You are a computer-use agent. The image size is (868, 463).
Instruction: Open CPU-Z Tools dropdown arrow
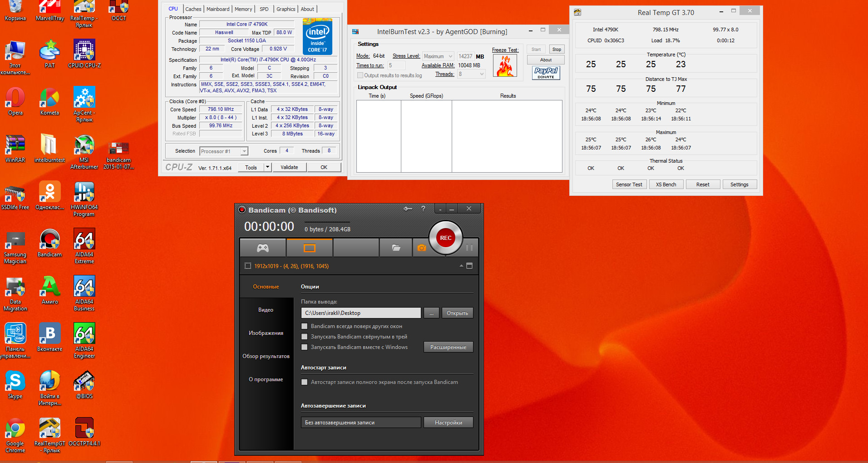268,167
